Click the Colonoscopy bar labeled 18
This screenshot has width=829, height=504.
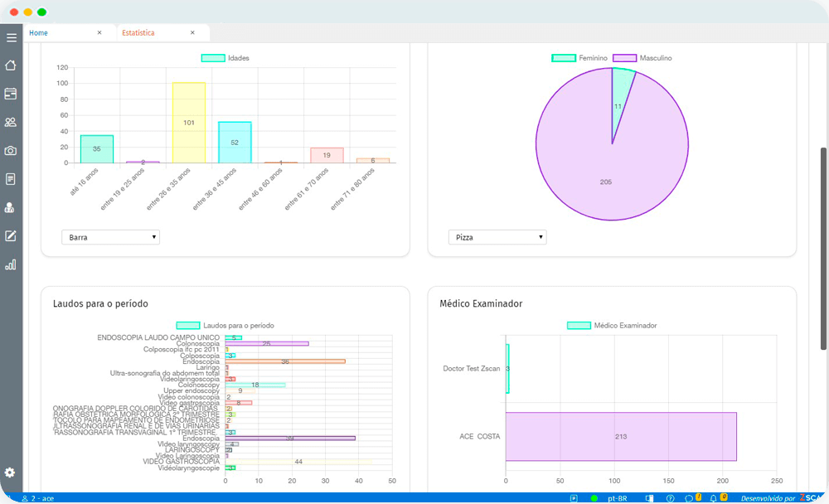pos(255,385)
